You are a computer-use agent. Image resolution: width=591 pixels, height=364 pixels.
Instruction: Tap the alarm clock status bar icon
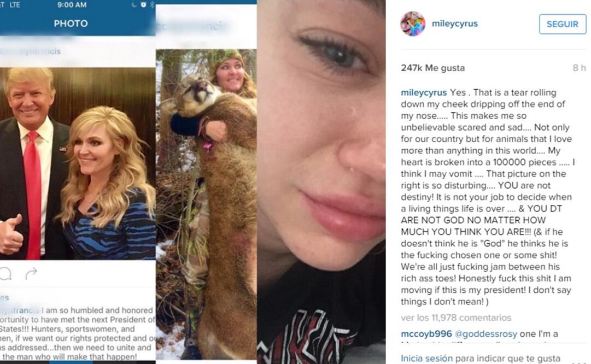(143, 5)
